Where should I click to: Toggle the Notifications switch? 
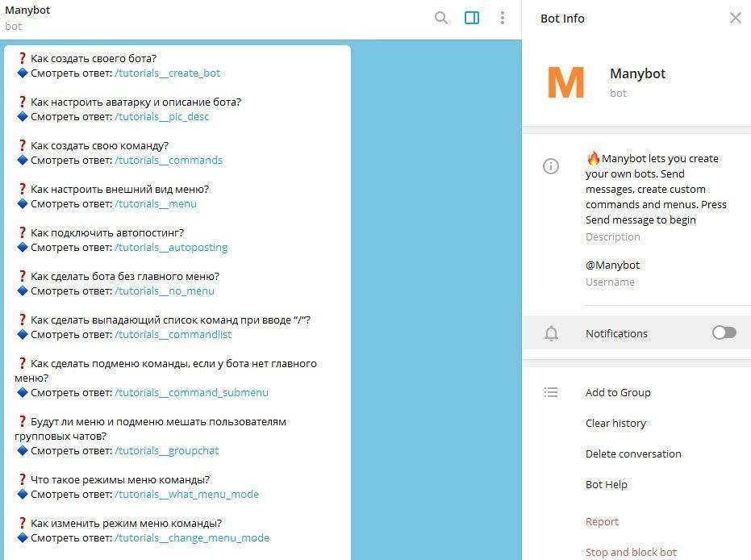724,332
